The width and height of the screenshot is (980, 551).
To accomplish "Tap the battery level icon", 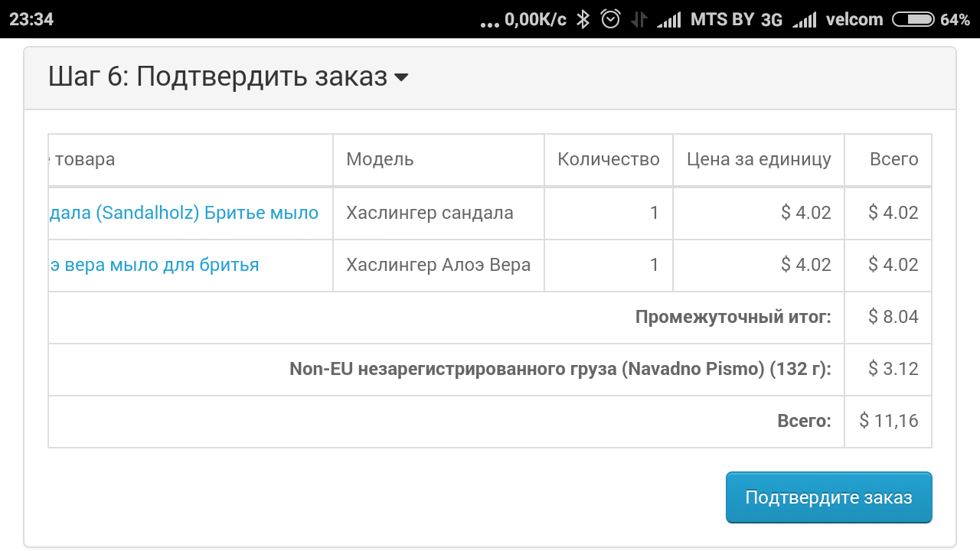I will (x=913, y=20).
